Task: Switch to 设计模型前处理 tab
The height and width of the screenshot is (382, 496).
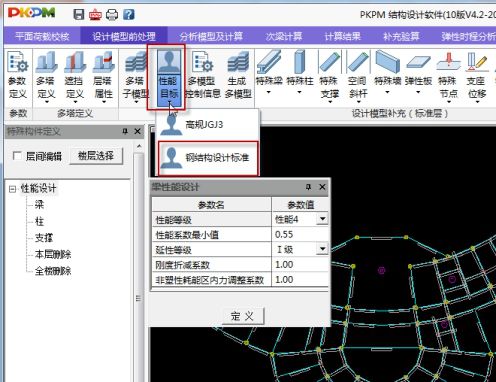Action: [124, 36]
